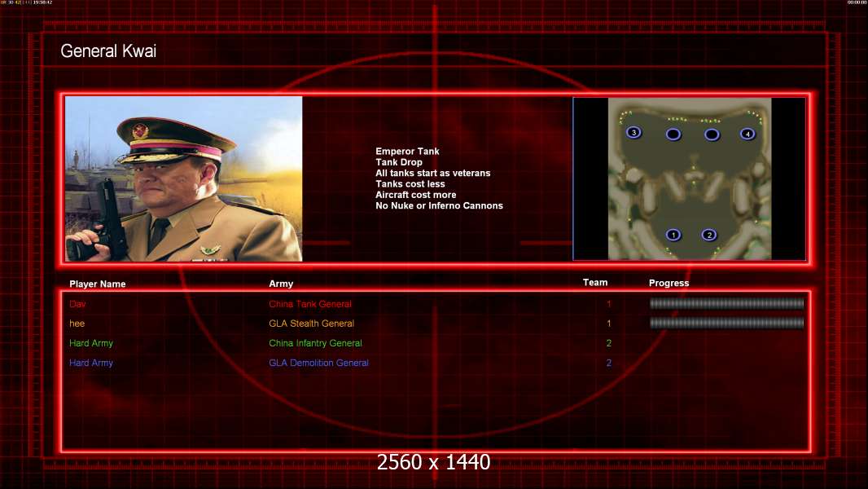
Task: Click the empty start marker beside position 3
Action: click(x=673, y=134)
